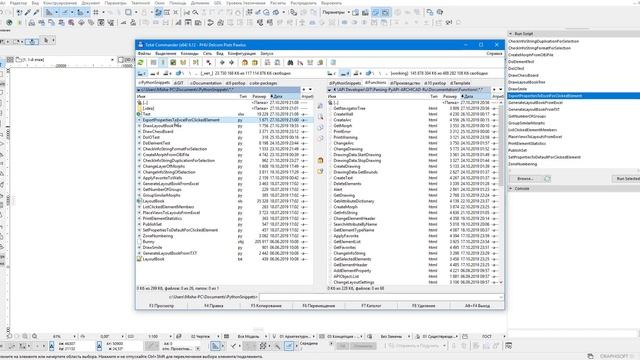The image size is (640, 360).
Task: Open the Файлы menu in Total Commander
Action: tap(144, 53)
